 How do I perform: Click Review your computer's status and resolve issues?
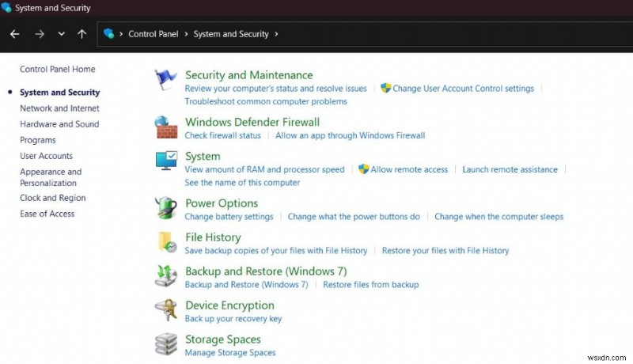[x=275, y=89]
